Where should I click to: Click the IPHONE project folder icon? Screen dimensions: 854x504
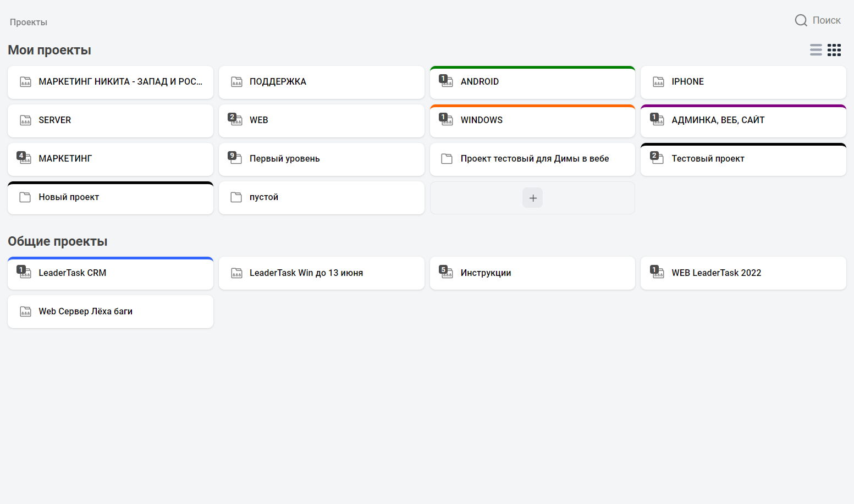click(x=658, y=82)
